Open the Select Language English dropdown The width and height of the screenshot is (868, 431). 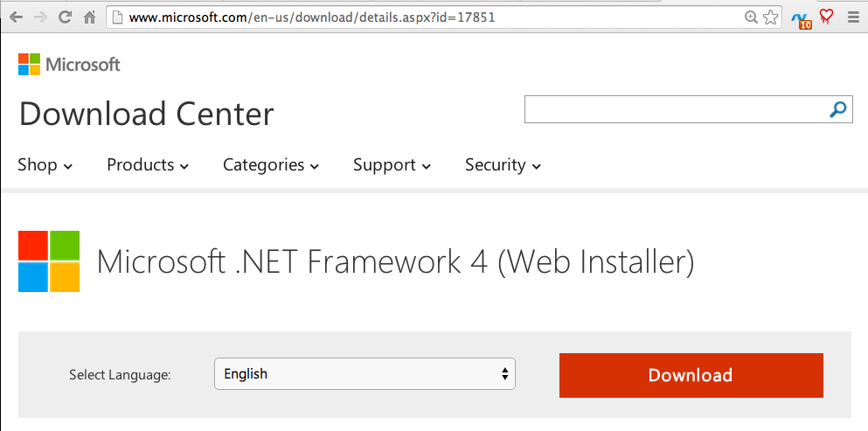pos(365,374)
